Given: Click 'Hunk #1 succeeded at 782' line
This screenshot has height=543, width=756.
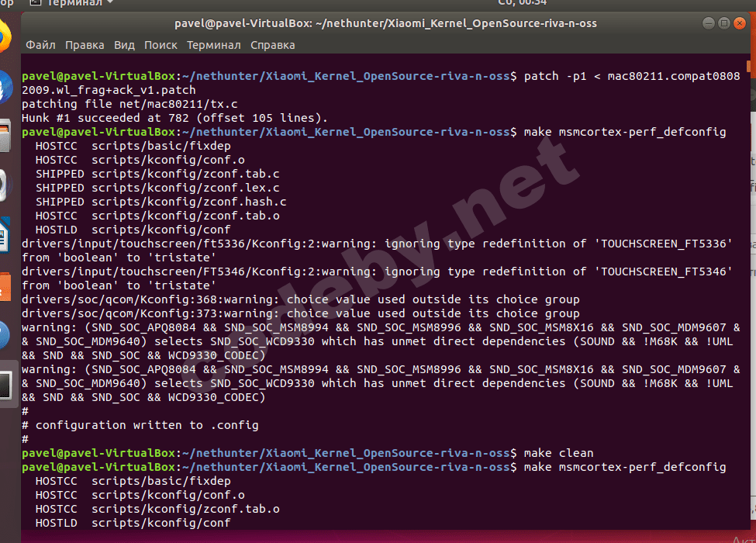Looking at the screenshot, I should [174, 118].
